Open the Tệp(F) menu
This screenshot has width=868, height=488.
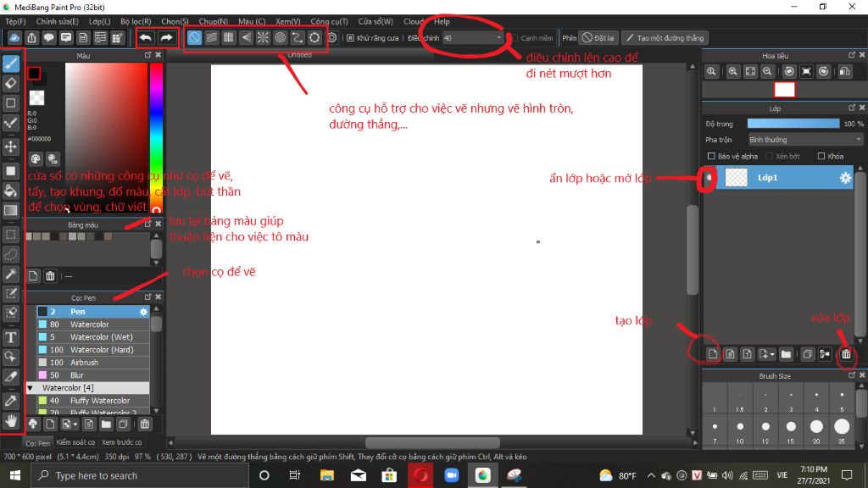[x=15, y=21]
